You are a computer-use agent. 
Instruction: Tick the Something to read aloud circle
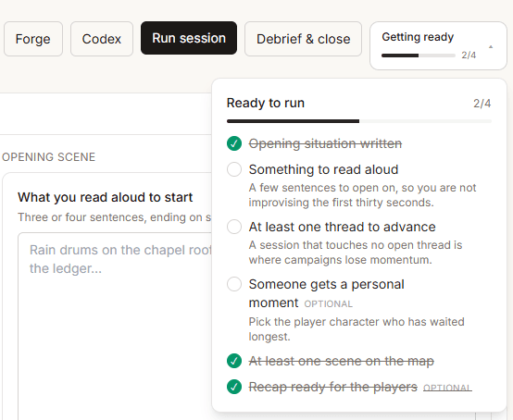click(x=234, y=169)
